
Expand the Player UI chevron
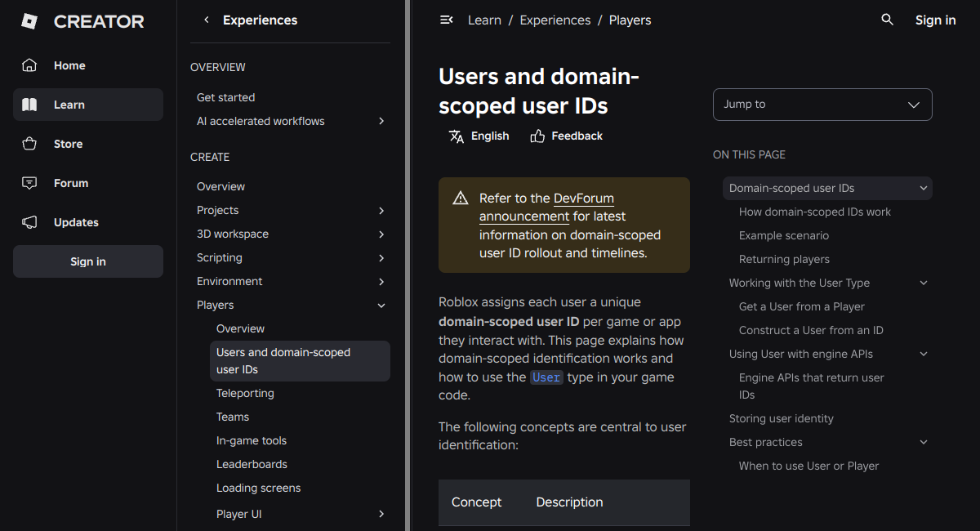pyautogui.click(x=381, y=514)
